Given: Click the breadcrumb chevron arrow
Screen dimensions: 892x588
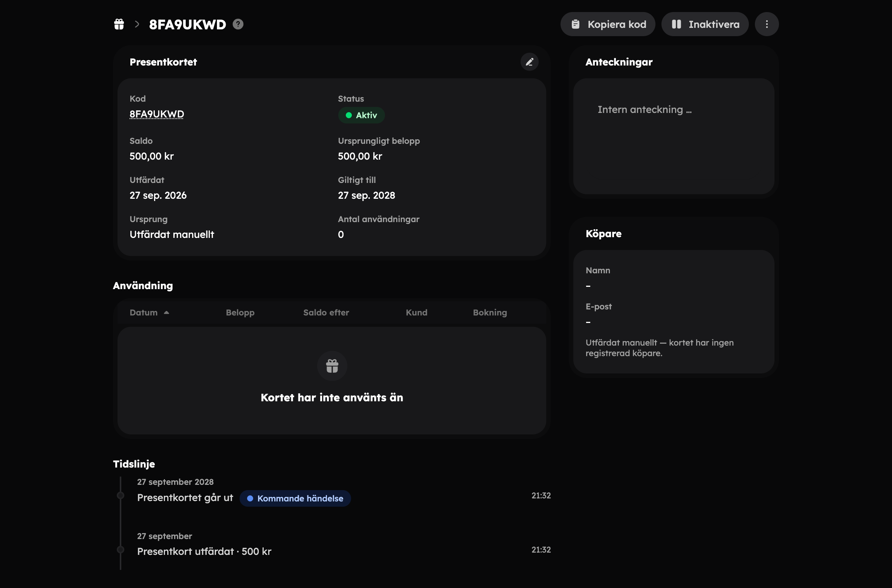Looking at the screenshot, I should point(137,24).
